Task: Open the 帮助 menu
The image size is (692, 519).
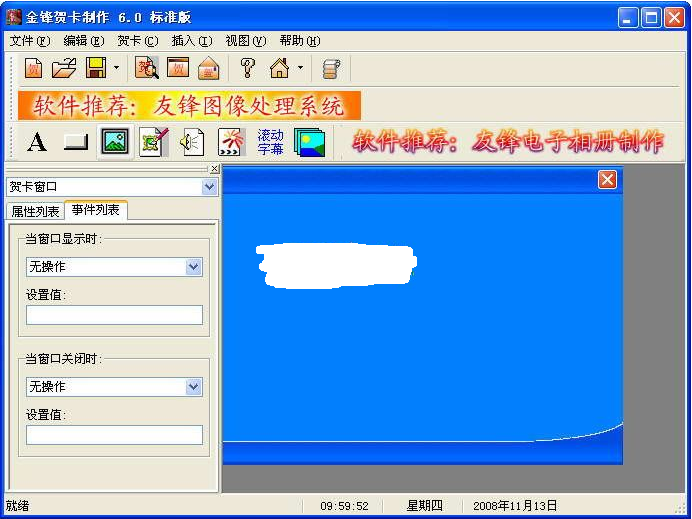Action: coord(300,41)
